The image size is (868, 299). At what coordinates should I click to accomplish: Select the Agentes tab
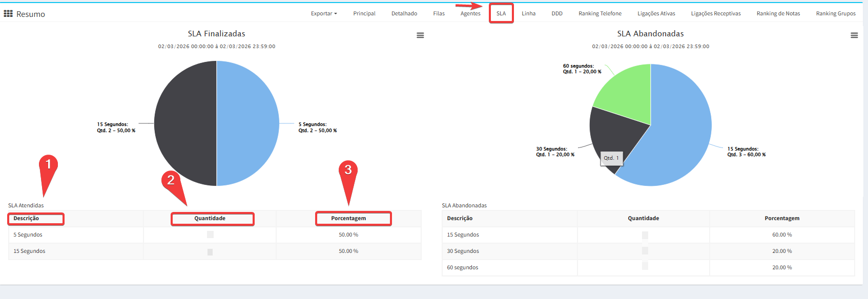click(x=470, y=14)
